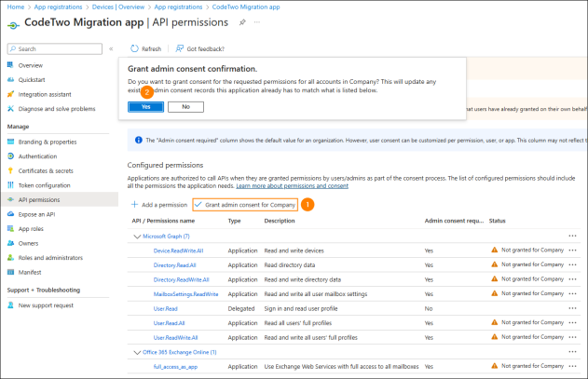
Task: Open Learn more about permissions and consent link
Action: tap(292, 186)
